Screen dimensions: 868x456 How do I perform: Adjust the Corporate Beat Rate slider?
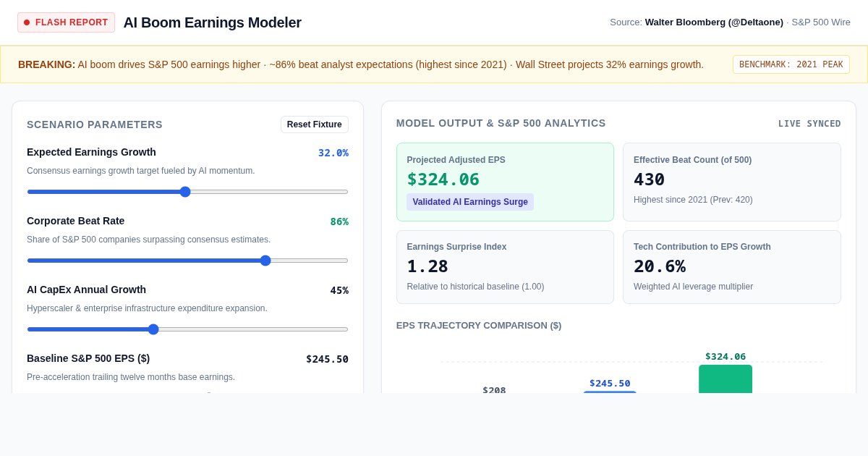coord(187,261)
